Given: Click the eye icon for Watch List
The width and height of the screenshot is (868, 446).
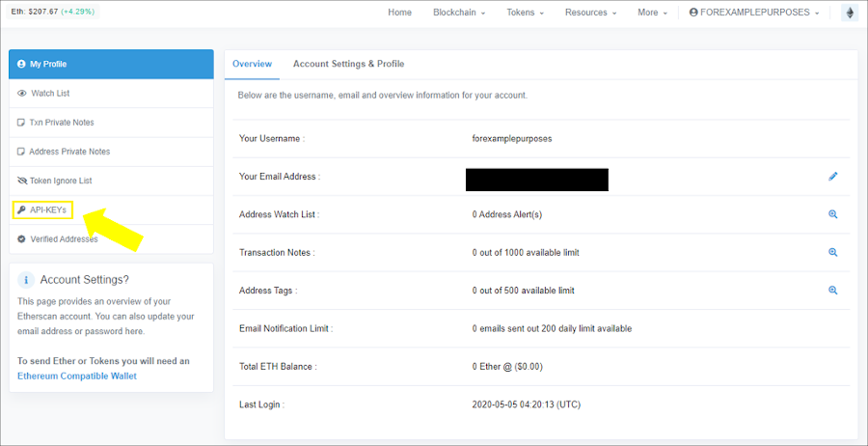Looking at the screenshot, I should tap(22, 94).
